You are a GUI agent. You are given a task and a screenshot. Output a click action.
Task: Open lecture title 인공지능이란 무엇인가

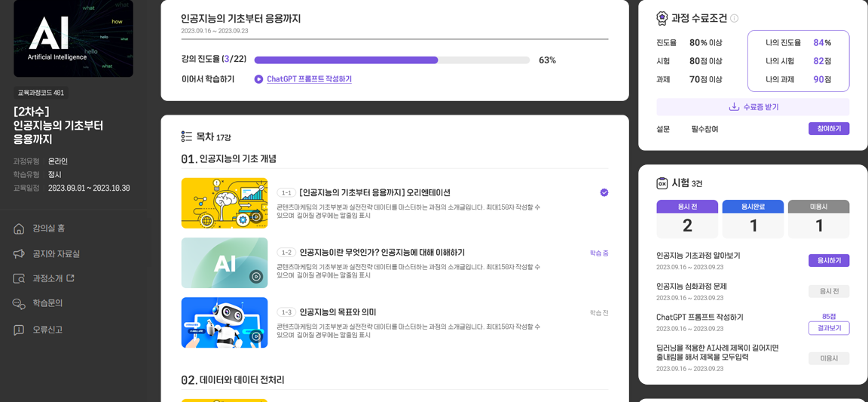tap(382, 253)
